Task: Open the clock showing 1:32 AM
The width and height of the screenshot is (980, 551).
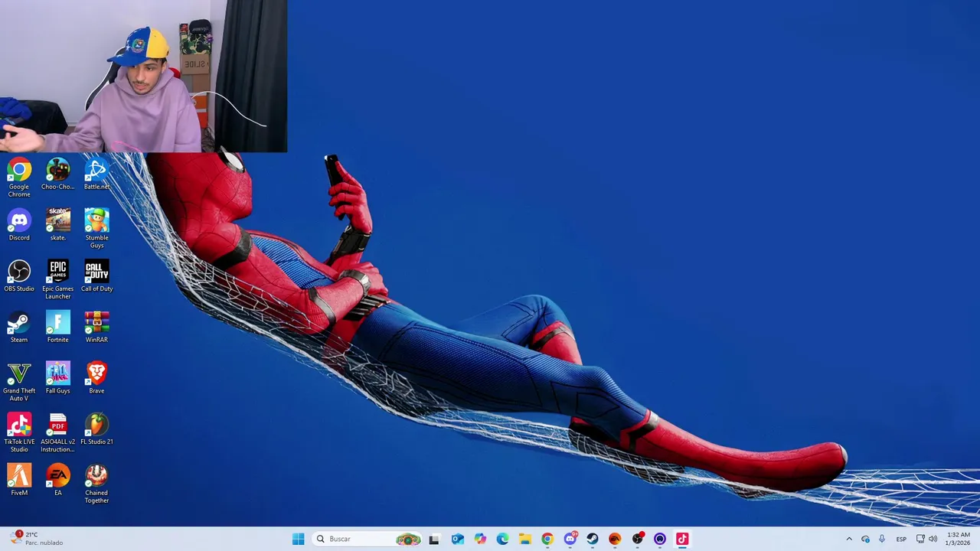Action: point(959,539)
